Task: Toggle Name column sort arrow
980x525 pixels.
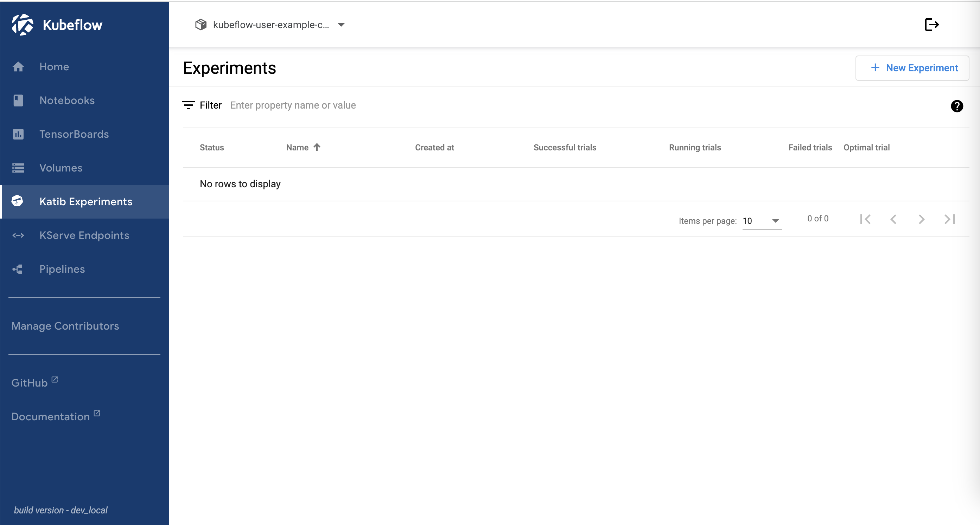Action: 317,147
